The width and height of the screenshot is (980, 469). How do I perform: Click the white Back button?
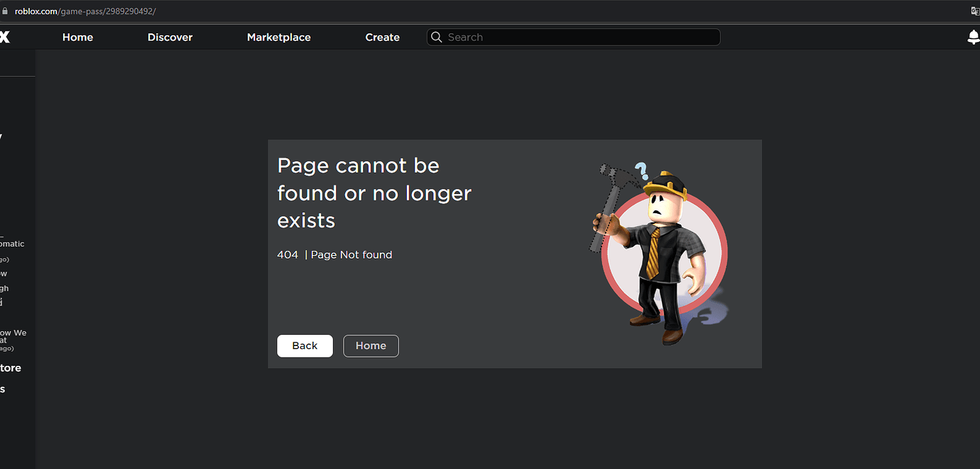(x=305, y=345)
